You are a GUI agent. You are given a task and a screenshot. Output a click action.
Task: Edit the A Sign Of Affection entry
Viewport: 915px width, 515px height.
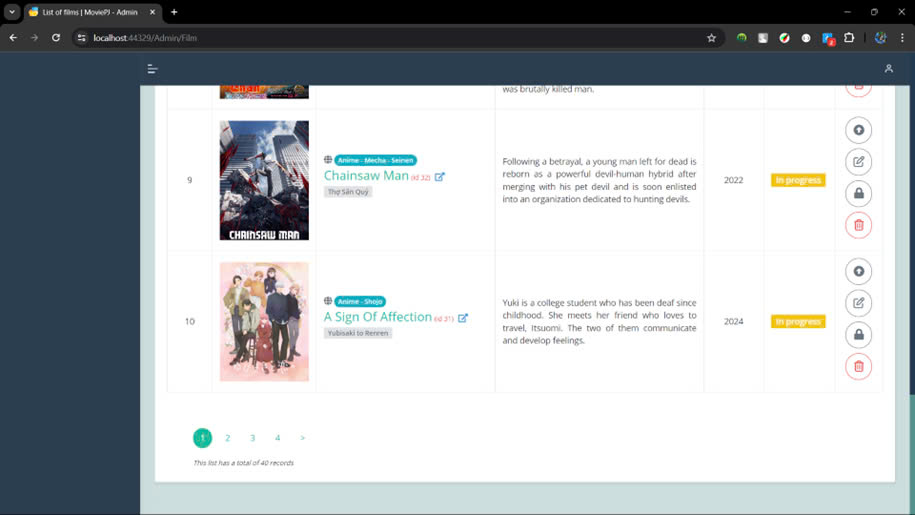(858, 303)
